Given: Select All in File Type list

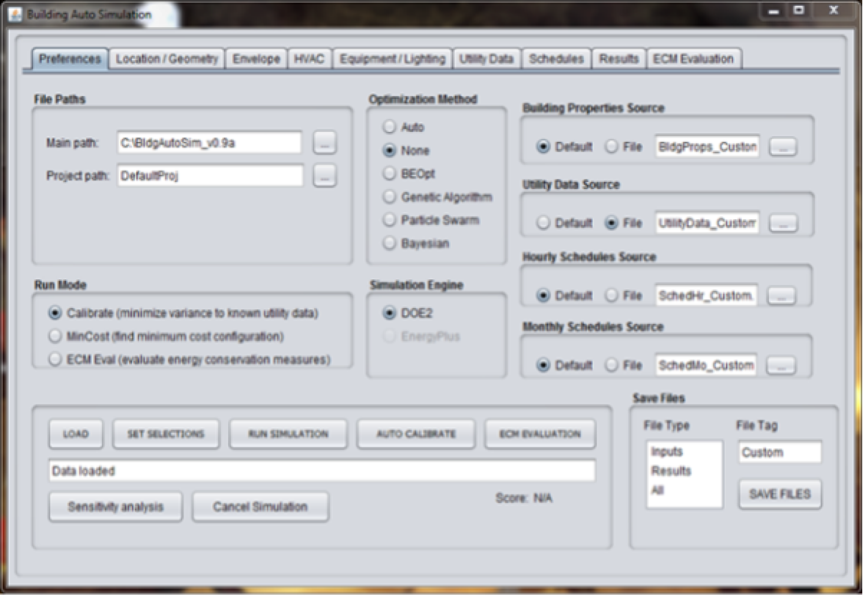Looking at the screenshot, I should (x=685, y=491).
